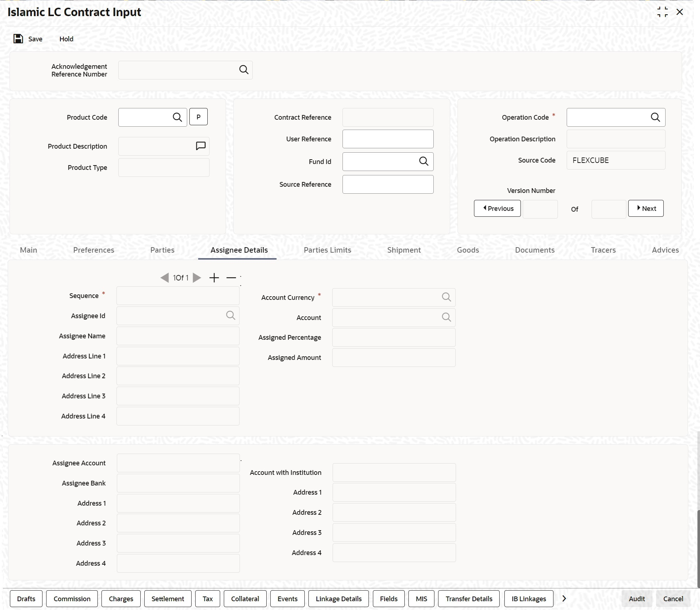
Task: Go to next assignee record arrow
Action: 197,278
